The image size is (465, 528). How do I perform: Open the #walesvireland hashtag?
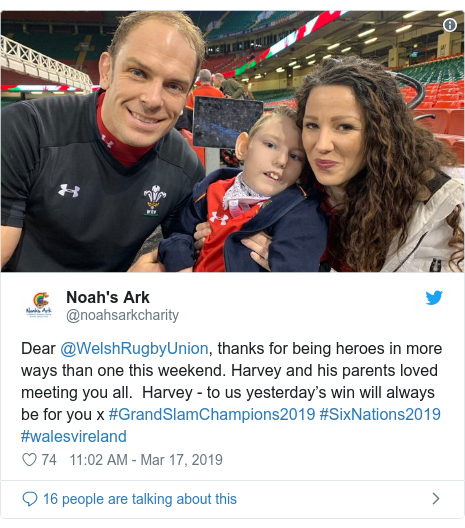coord(74,436)
